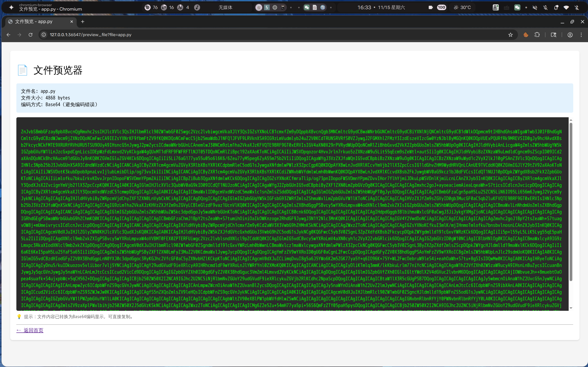Toggle Bluetooth on in the status bar

pyautogui.click(x=577, y=8)
